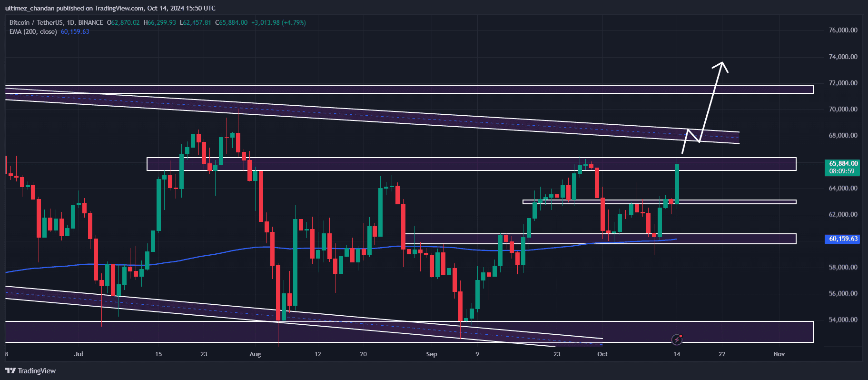Click the 58,000.00 price axis label

pyautogui.click(x=843, y=267)
